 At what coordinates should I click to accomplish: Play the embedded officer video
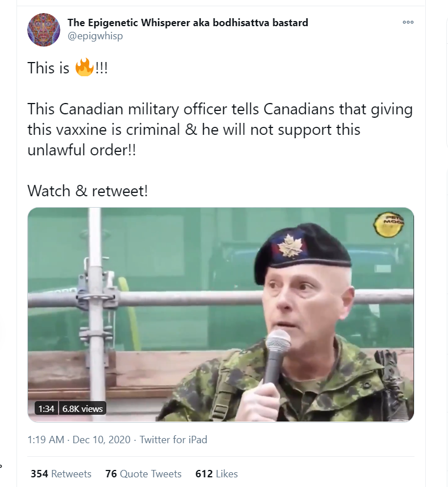221,315
